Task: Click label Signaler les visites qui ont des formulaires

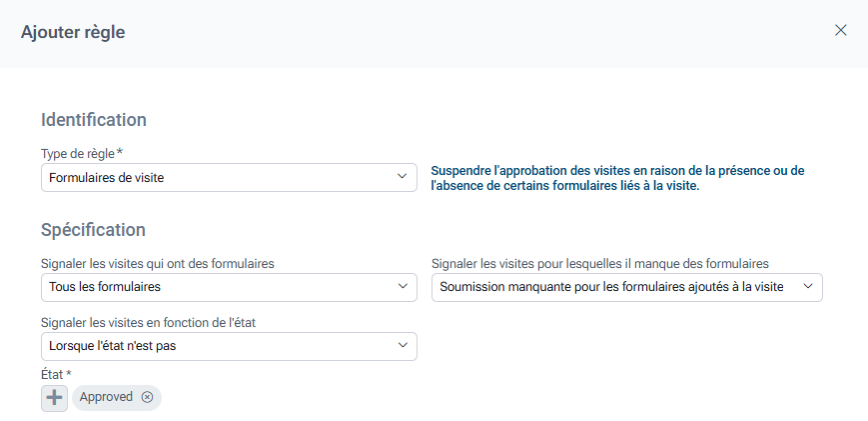Action: (158, 264)
